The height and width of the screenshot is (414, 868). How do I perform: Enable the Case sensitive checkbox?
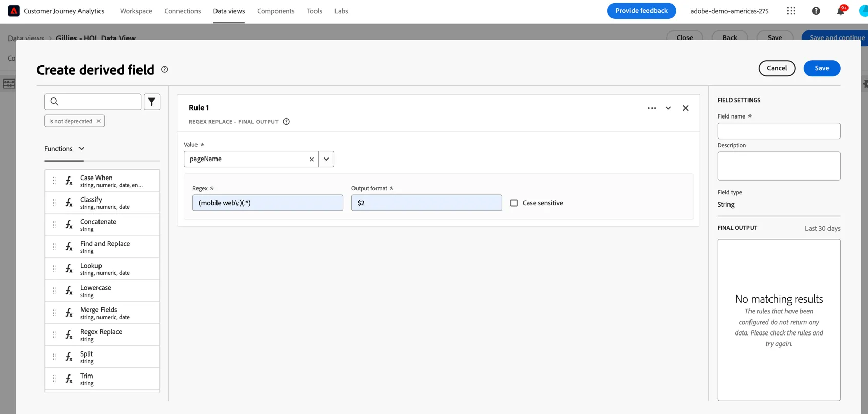pyautogui.click(x=514, y=203)
